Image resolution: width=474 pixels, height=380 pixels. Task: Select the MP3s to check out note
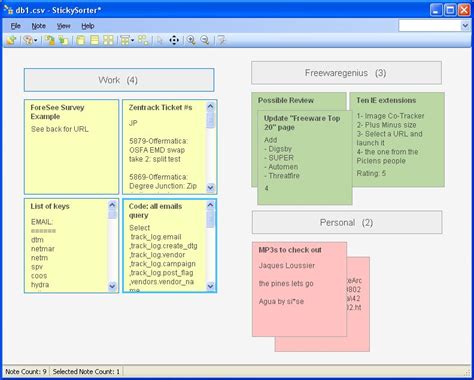click(x=299, y=289)
